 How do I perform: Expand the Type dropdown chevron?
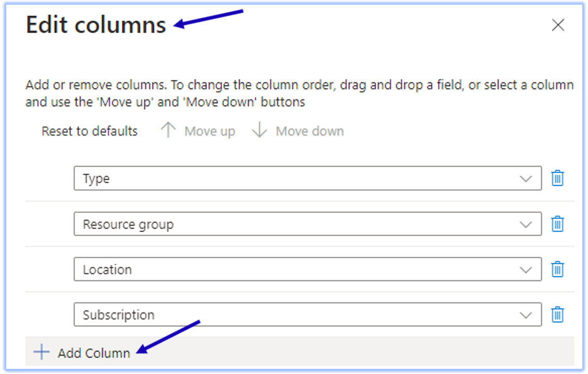pos(526,179)
